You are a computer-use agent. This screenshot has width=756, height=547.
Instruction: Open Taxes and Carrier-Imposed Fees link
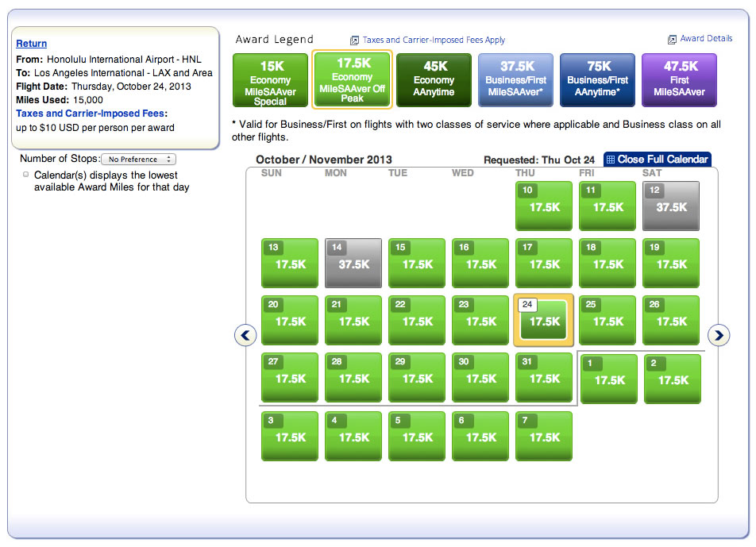coord(91,114)
